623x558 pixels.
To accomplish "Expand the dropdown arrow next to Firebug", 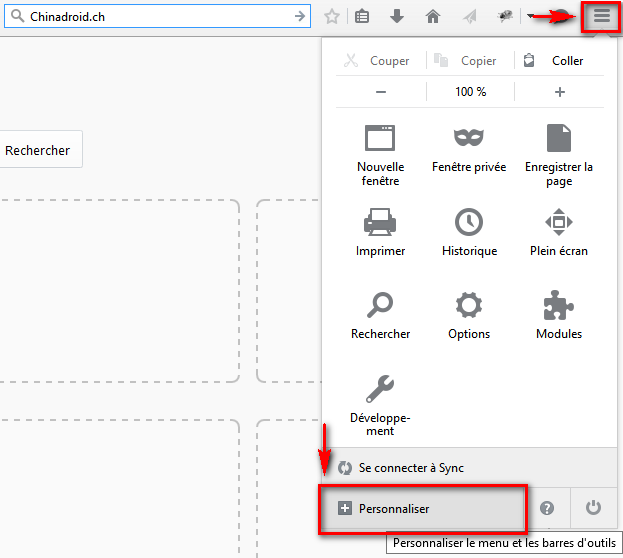I will [529, 17].
